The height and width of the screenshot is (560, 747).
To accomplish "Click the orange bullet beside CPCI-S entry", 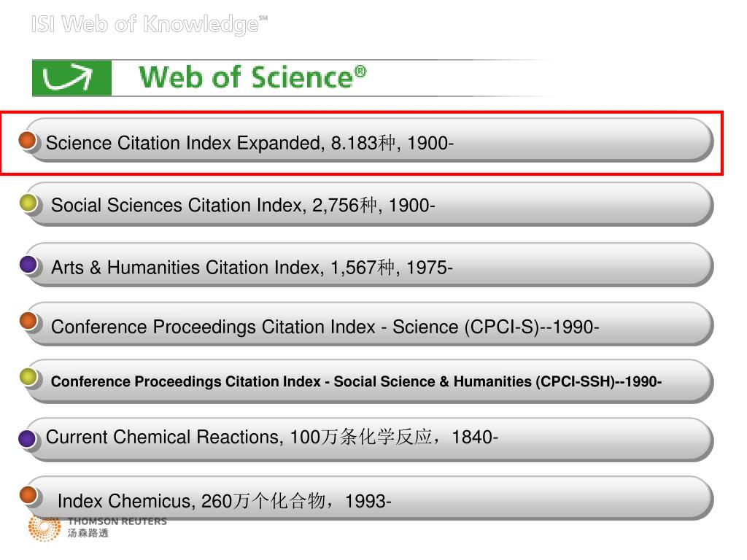I will tap(28, 321).
